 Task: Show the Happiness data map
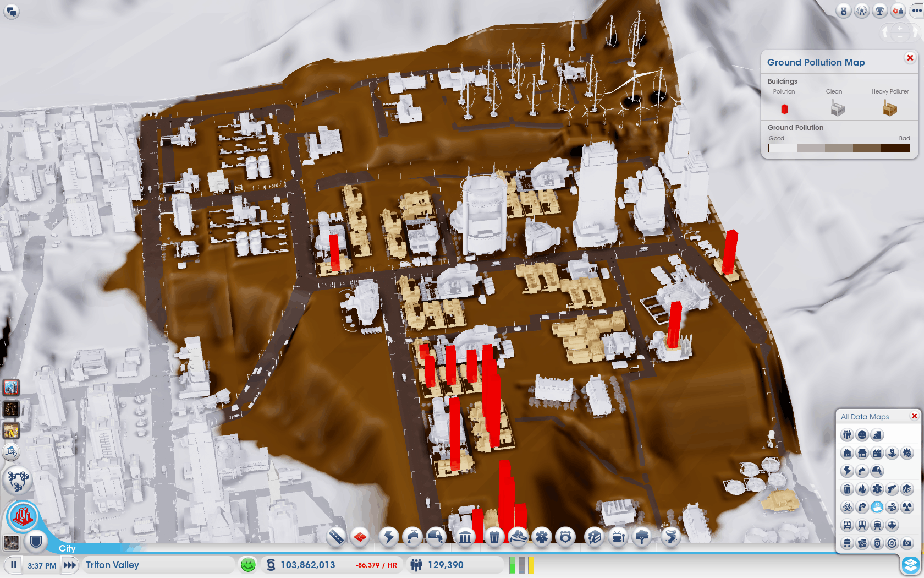coord(862,435)
